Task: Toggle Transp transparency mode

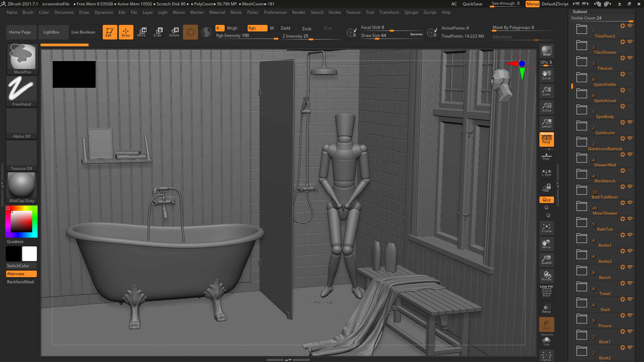Action: click(x=547, y=308)
